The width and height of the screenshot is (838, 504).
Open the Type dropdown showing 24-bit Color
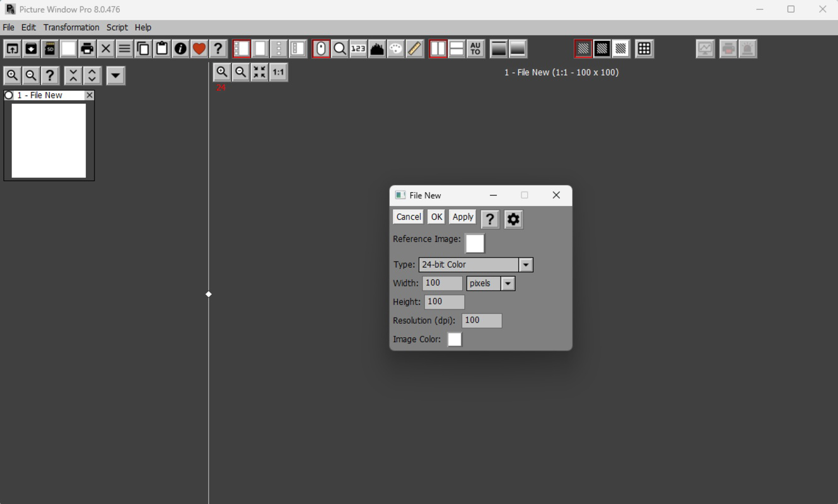(525, 265)
